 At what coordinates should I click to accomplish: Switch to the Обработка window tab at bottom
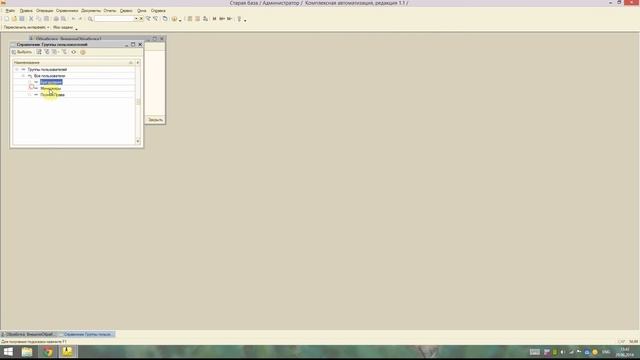click(28, 334)
